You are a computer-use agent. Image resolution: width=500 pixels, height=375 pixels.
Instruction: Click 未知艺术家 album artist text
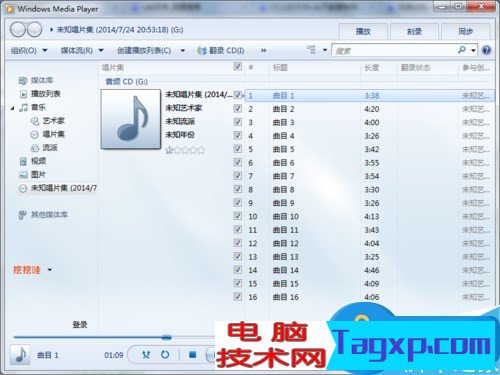tap(184, 108)
